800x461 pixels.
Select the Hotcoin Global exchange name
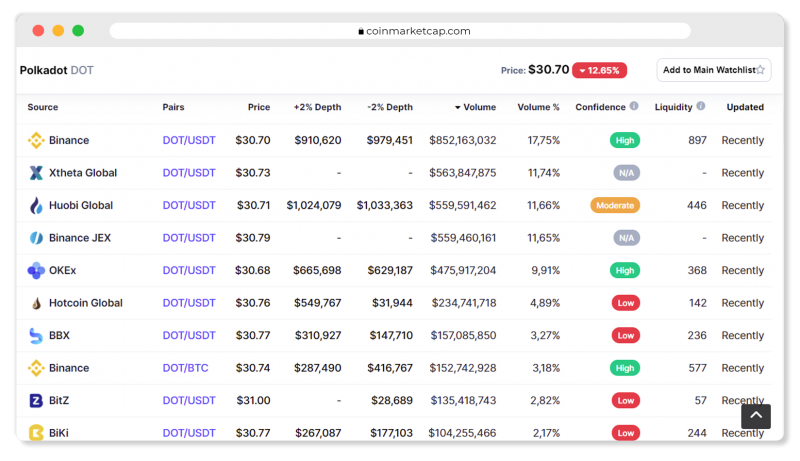(x=86, y=303)
